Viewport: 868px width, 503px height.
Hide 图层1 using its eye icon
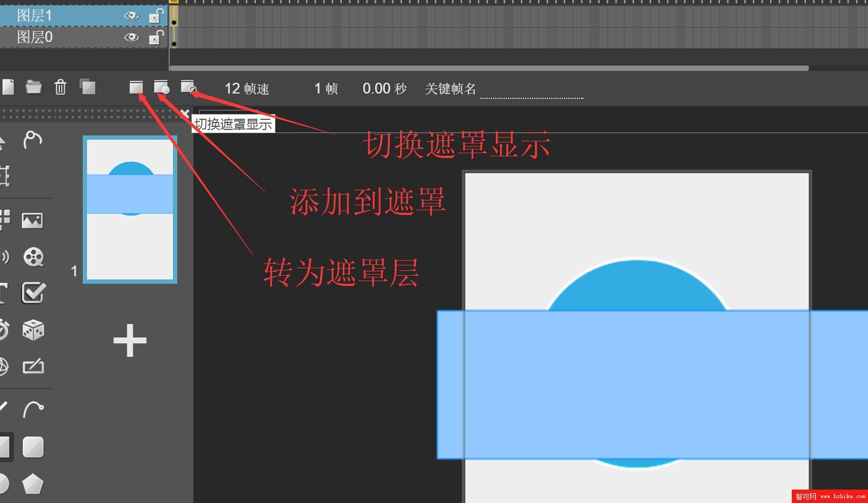coord(131,16)
